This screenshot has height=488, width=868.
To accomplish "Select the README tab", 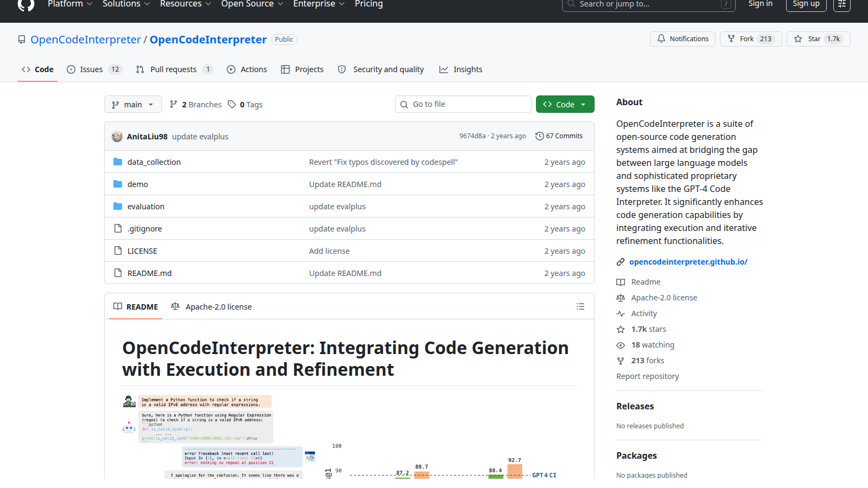I will 136,306.
